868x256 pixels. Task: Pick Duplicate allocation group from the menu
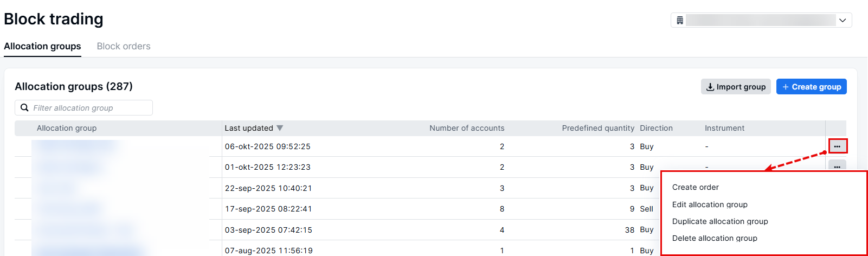[x=719, y=221]
